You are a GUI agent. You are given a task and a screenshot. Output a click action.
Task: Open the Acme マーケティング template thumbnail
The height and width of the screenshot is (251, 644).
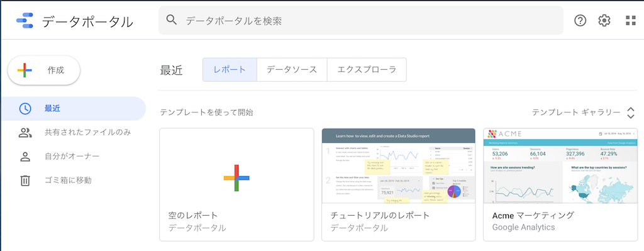click(560, 165)
